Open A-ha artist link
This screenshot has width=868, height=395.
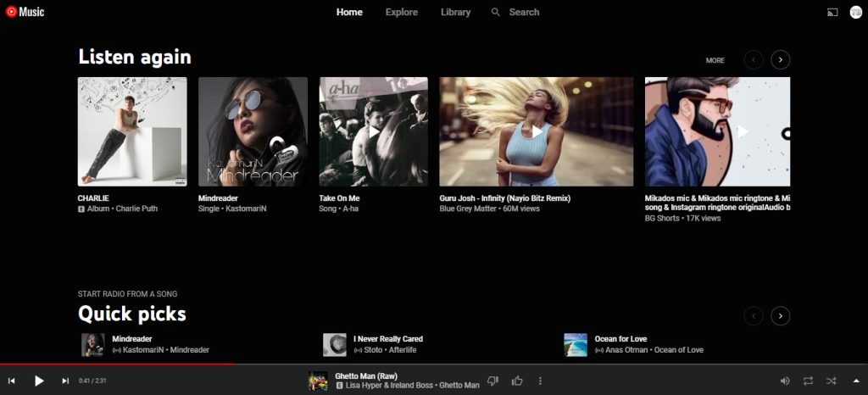point(351,209)
